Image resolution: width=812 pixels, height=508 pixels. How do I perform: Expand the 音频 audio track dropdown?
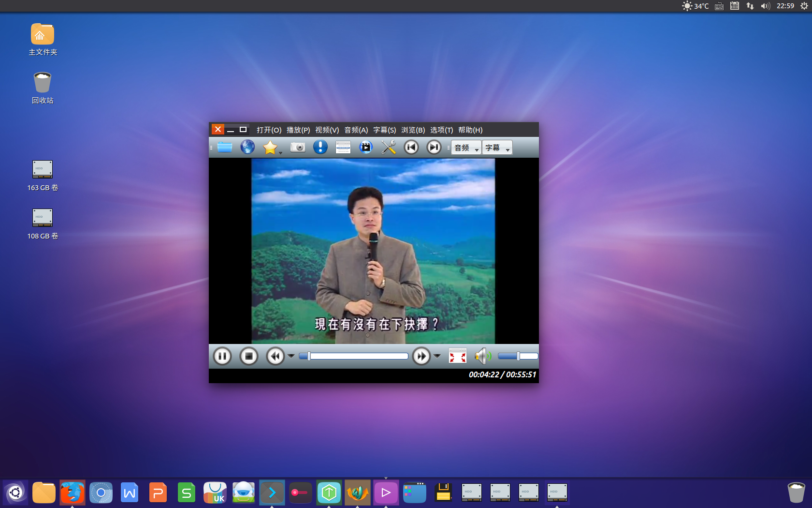(x=466, y=148)
